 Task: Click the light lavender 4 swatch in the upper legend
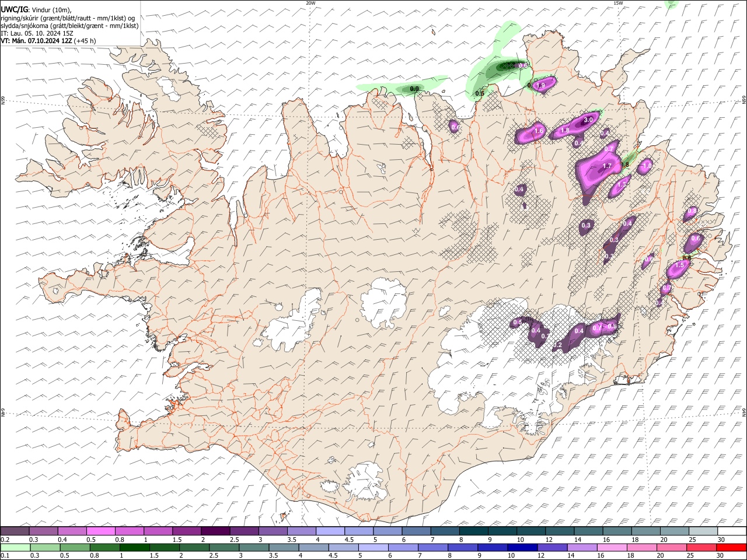coord(330,531)
